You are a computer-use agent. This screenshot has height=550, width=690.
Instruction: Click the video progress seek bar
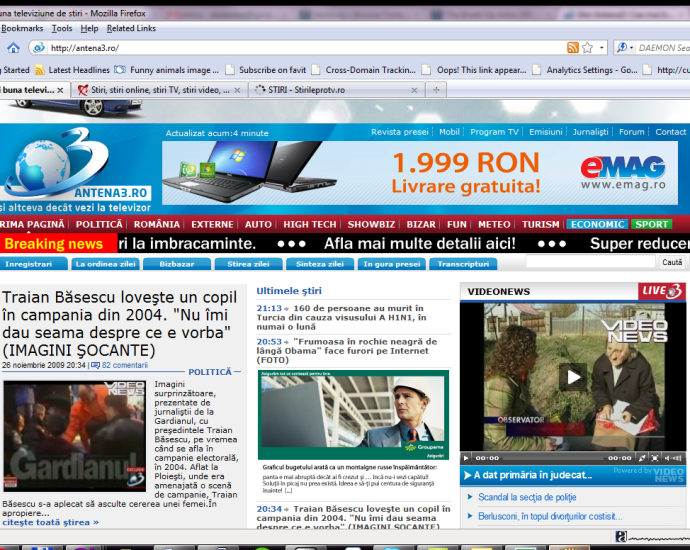click(x=554, y=458)
